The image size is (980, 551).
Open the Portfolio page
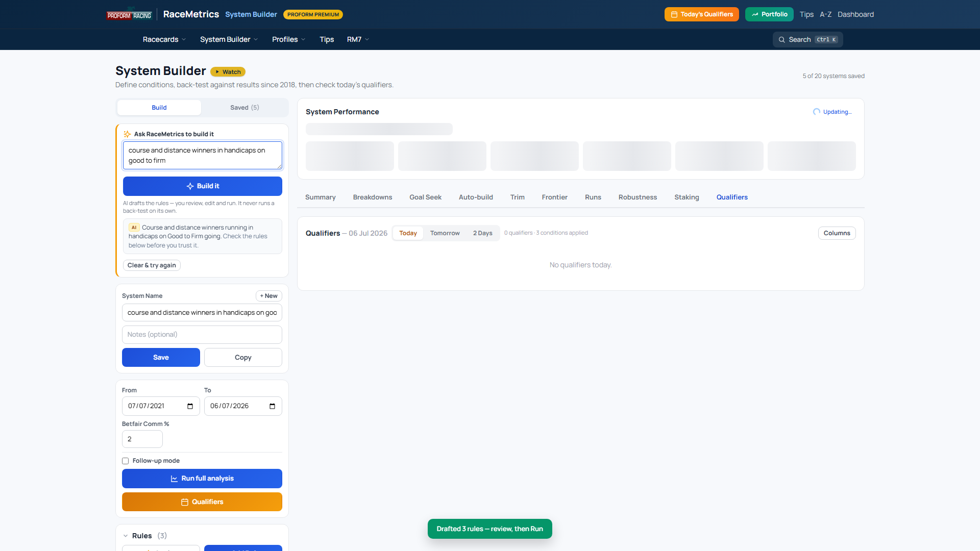pyautogui.click(x=769, y=14)
